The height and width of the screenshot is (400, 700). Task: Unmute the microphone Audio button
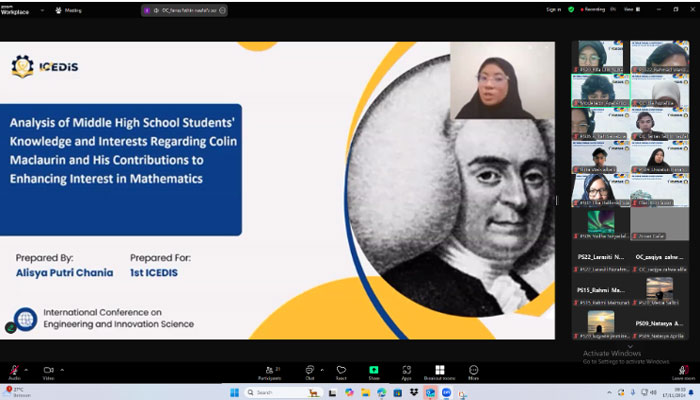coord(14,370)
